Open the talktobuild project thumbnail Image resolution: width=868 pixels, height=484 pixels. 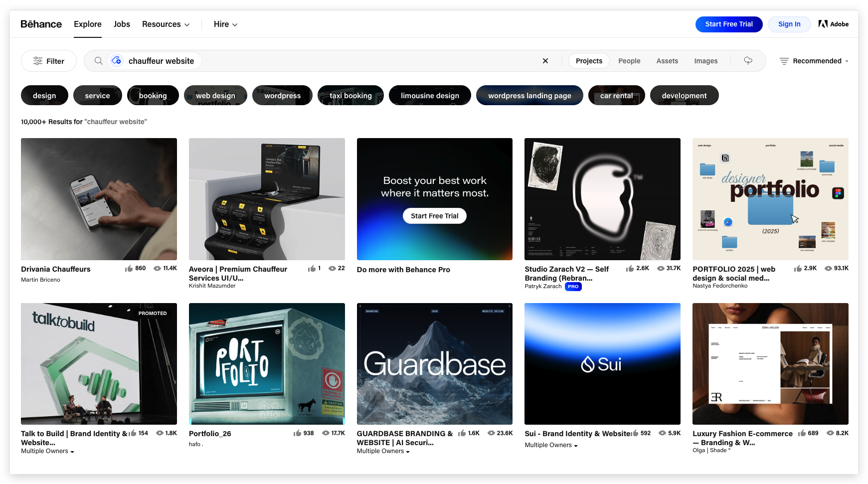tap(99, 364)
